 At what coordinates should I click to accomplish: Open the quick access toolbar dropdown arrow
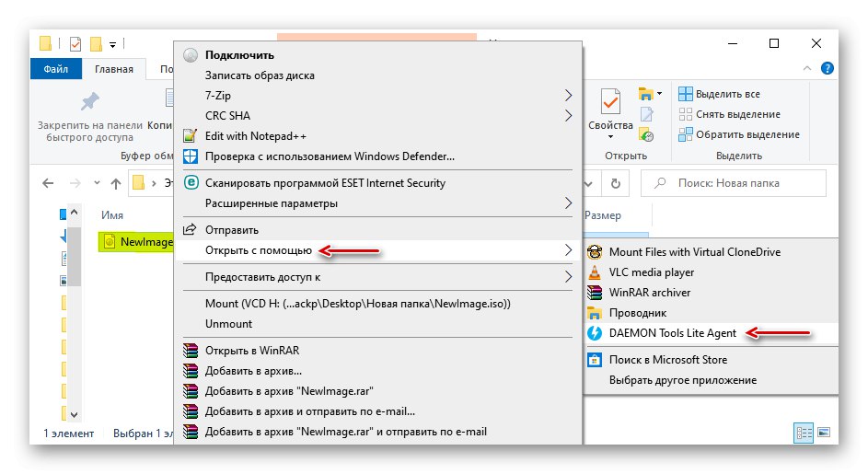pyautogui.click(x=112, y=44)
